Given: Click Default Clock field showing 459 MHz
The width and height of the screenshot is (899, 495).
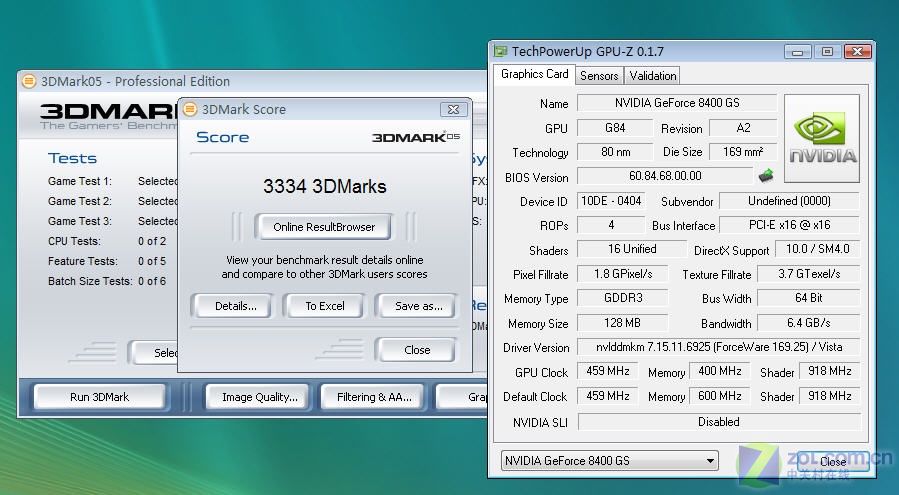Looking at the screenshot, I should (x=608, y=396).
